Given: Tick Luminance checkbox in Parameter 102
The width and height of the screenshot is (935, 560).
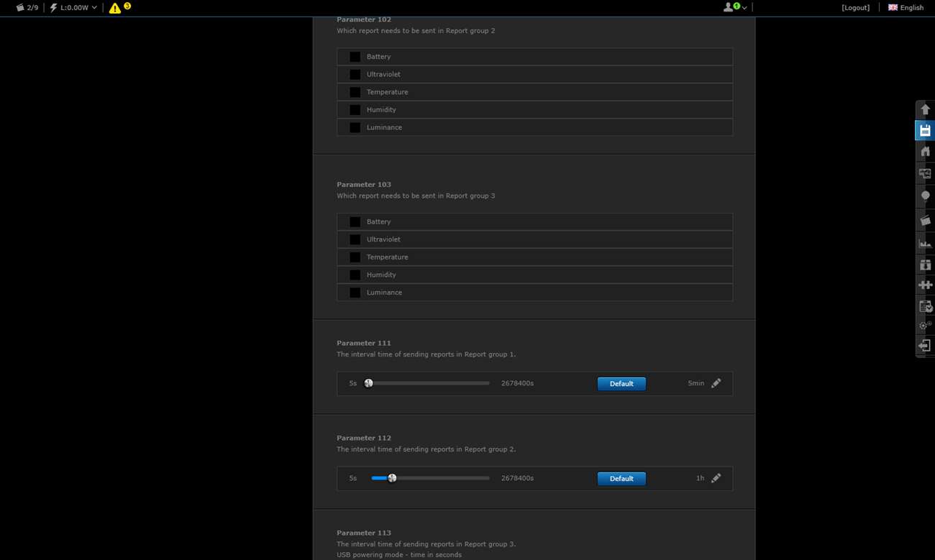Looking at the screenshot, I should [355, 128].
